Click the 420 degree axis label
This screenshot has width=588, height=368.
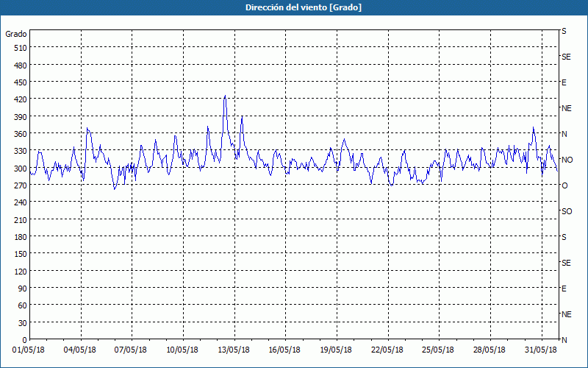[21, 99]
